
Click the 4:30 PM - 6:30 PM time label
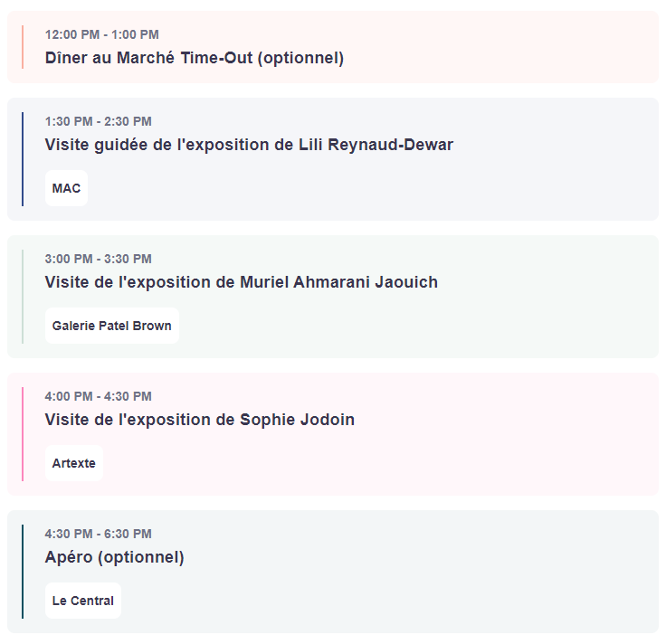[98, 534]
